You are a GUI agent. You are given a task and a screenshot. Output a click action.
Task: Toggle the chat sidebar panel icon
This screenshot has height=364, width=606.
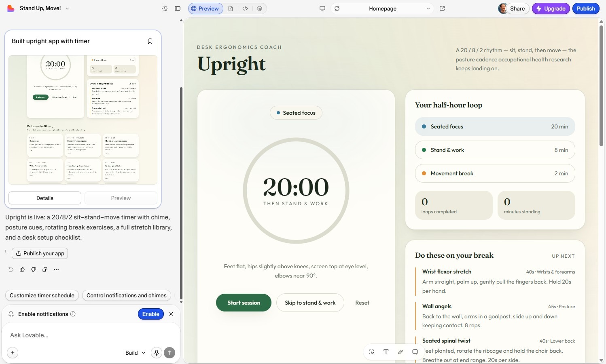178,8
